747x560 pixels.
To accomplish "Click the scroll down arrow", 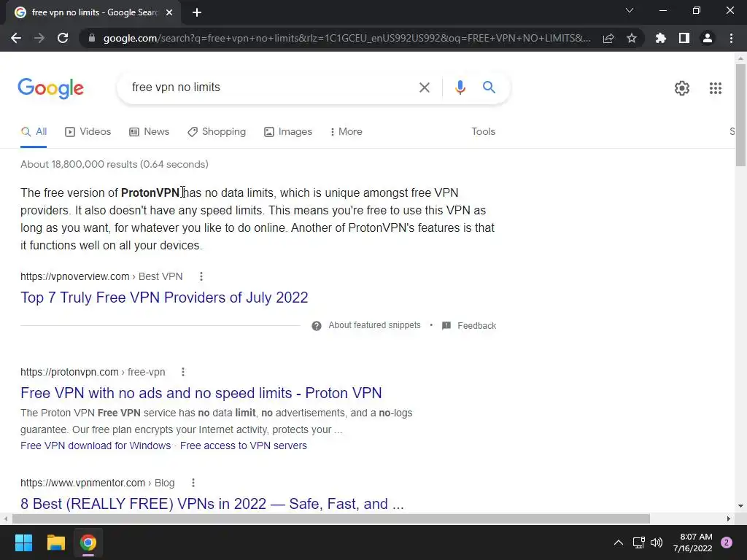I will point(740,506).
